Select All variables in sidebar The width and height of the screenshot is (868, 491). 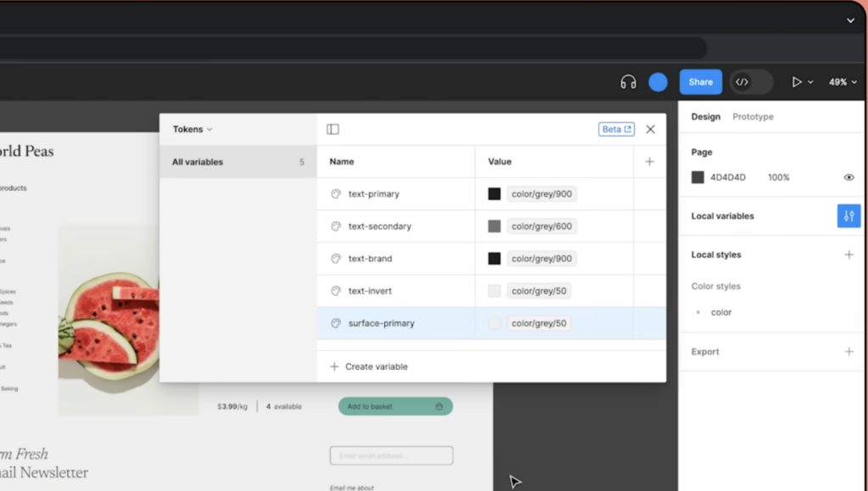(198, 162)
